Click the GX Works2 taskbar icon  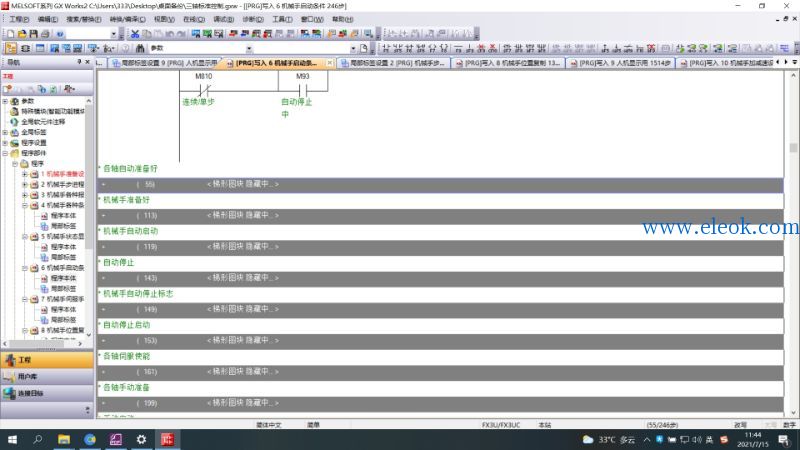(167, 439)
